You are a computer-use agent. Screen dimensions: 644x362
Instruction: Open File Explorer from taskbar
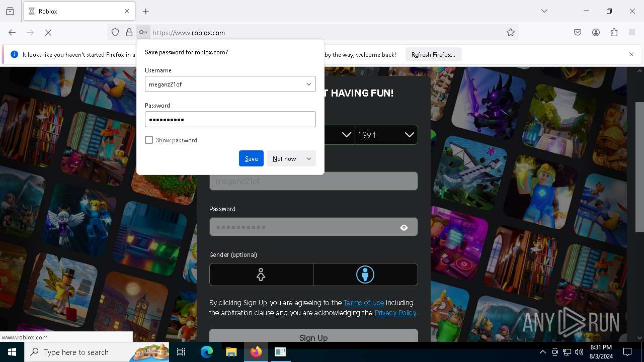tap(231, 352)
